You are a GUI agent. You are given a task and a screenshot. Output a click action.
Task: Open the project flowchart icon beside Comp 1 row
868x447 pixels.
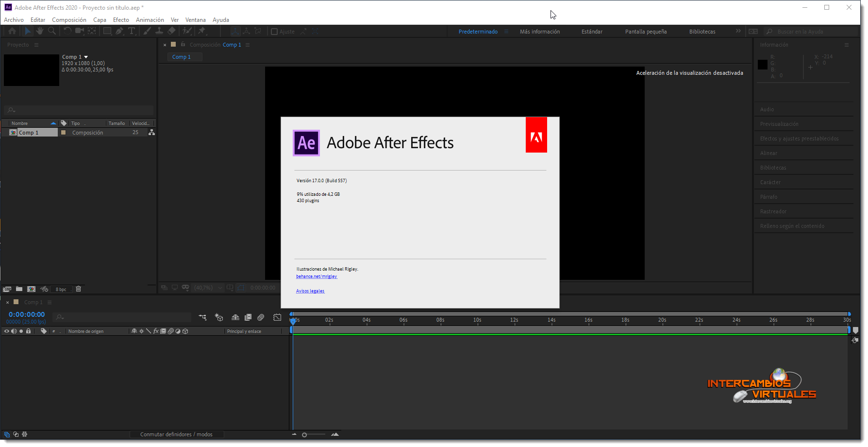(x=151, y=132)
